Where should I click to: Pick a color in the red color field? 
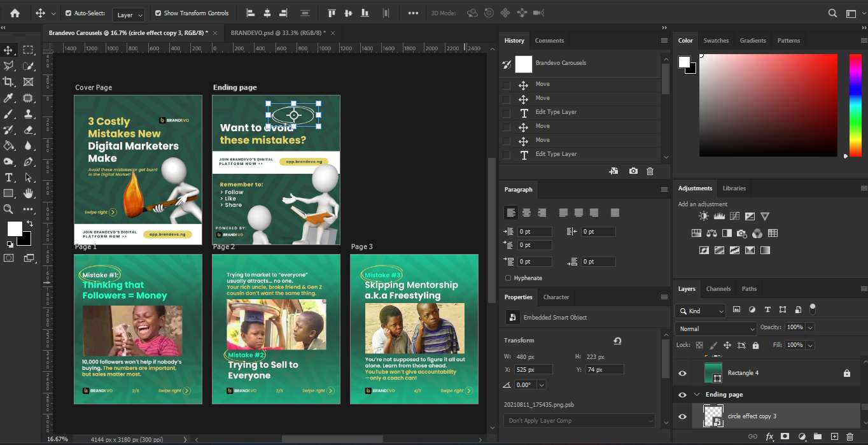[768, 105]
